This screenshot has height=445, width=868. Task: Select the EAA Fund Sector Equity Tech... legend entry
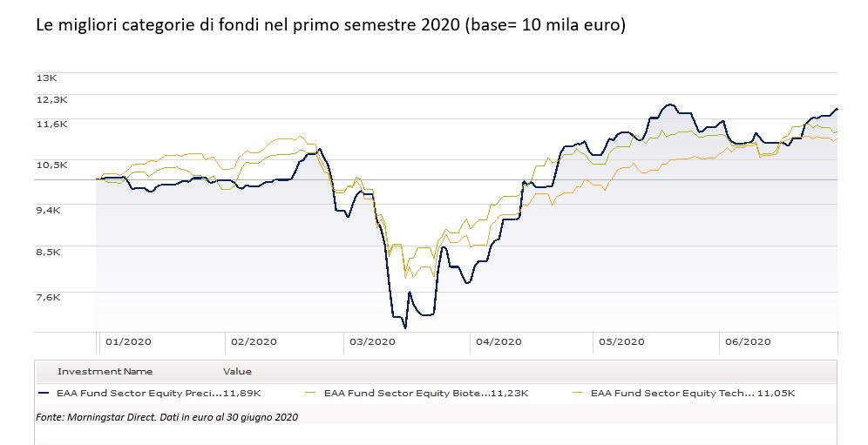672,394
